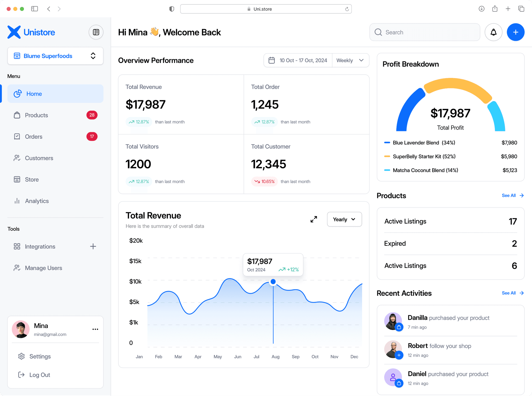This screenshot has height=396, width=532.
Task: Click the privacy shield icon
Action: 172,9
